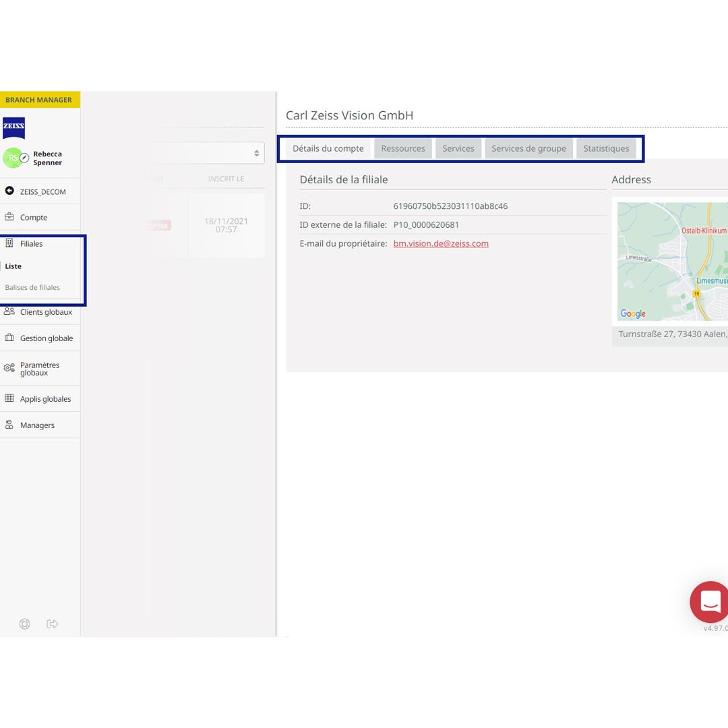
Task: Click the Turnstraße 27 address text
Action: [x=673, y=334]
